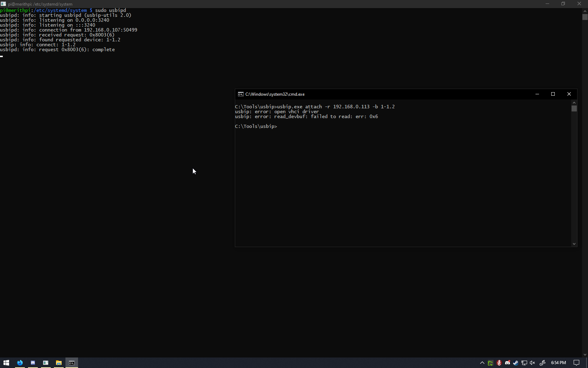Screen dimensions: 588x368
Task: Click 'open vhci driver' error line
Action: pyautogui.click(x=277, y=111)
